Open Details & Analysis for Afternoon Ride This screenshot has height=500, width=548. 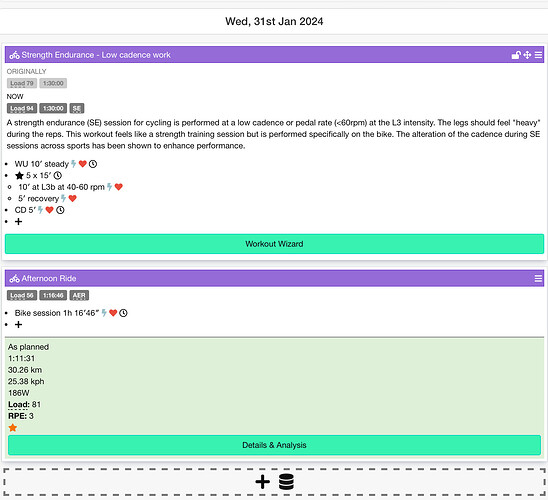click(x=274, y=445)
